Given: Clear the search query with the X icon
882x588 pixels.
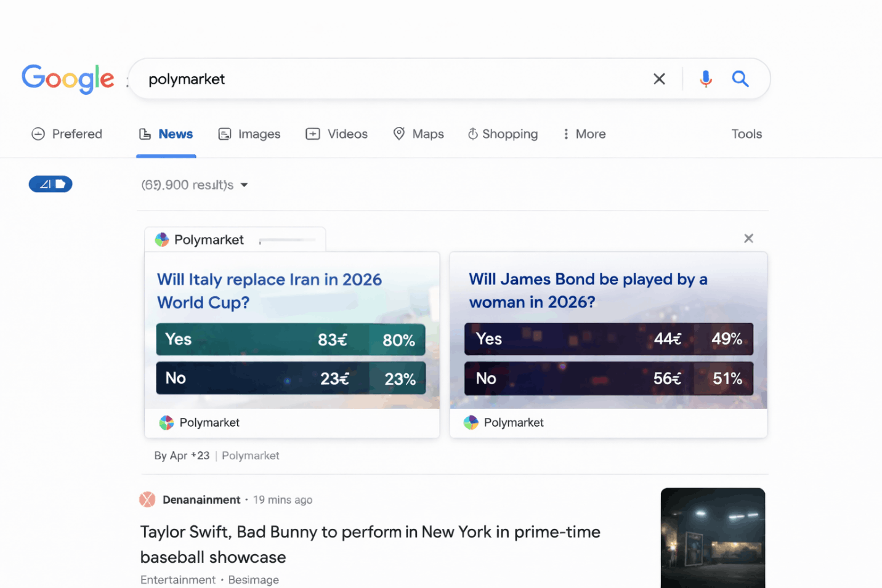Looking at the screenshot, I should click(659, 79).
